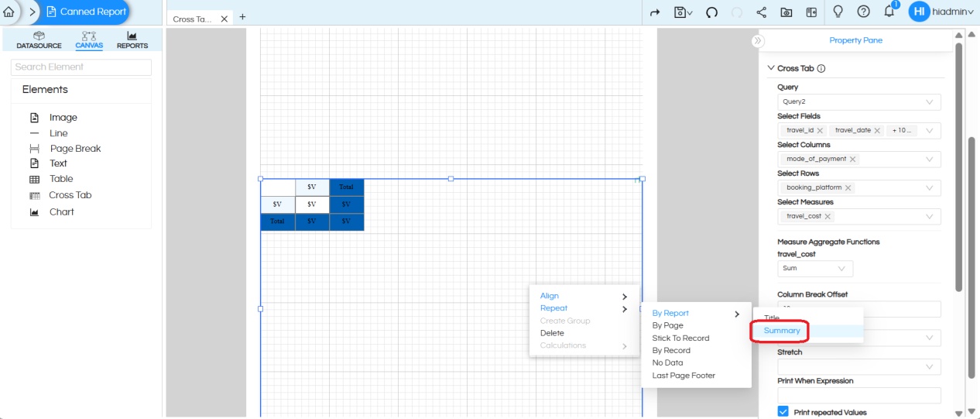The width and height of the screenshot is (980, 419).
Task: Expand the Select Measures dropdown
Action: tap(930, 217)
